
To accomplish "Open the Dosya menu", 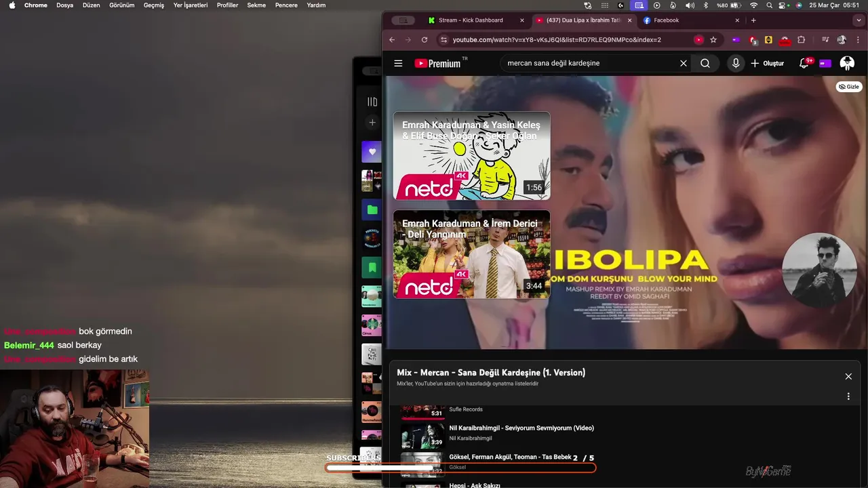I will [x=65, y=5].
